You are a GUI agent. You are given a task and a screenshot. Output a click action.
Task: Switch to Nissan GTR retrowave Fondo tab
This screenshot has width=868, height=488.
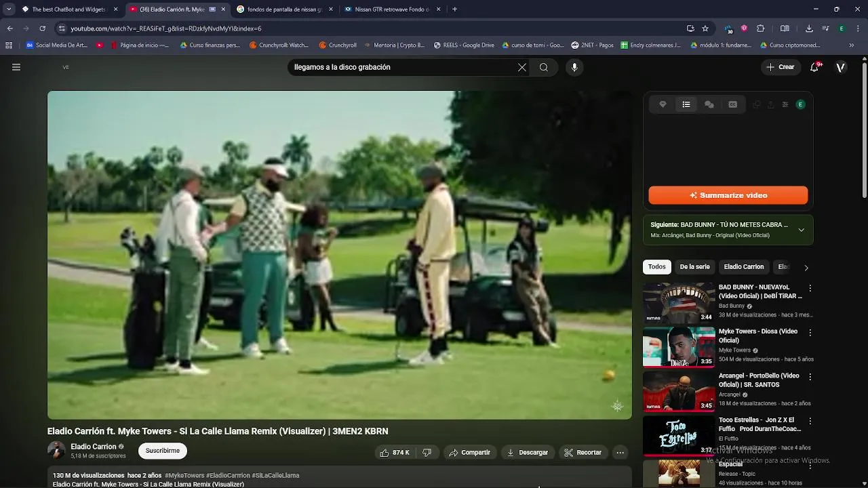pyautogui.click(x=393, y=9)
